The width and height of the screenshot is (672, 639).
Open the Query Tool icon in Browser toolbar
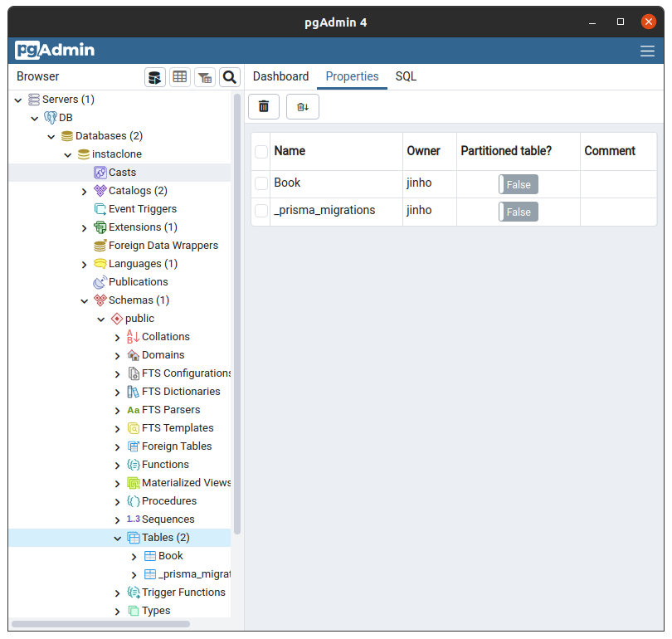154,77
